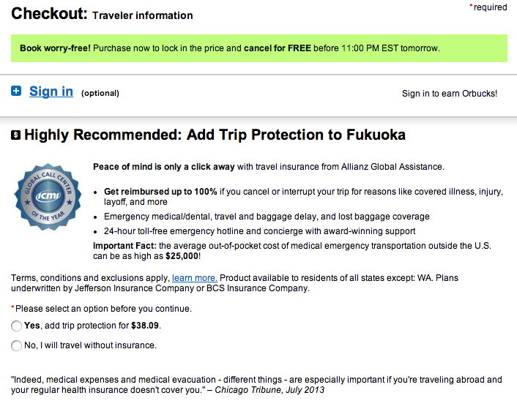This screenshot has height=420, width=517.
Task: Open the Sign in link
Action: 51,91
